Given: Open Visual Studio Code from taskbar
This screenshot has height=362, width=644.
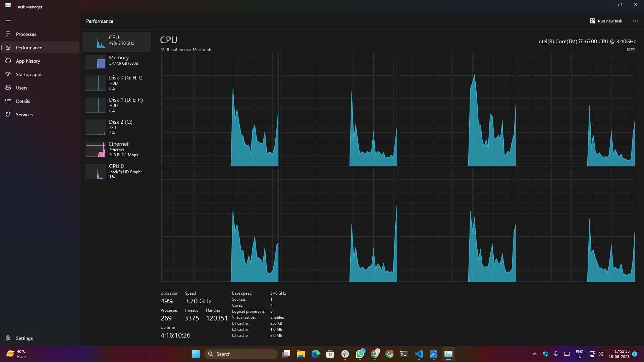Looking at the screenshot, I should pos(419,354).
